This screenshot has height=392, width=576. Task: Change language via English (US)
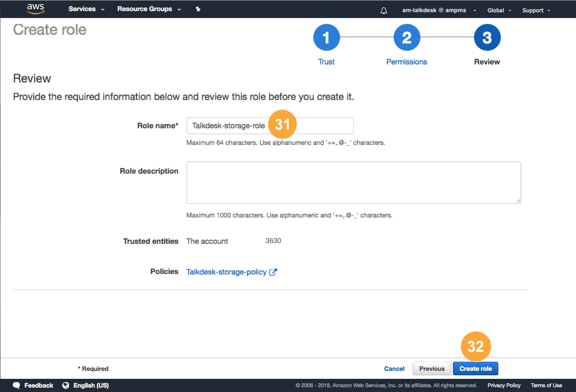coord(91,385)
